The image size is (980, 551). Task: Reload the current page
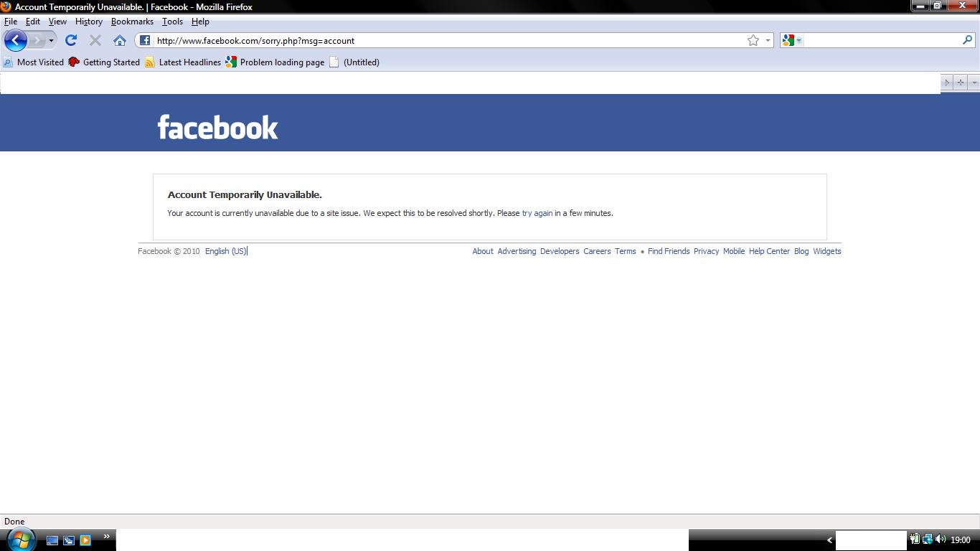(71, 41)
